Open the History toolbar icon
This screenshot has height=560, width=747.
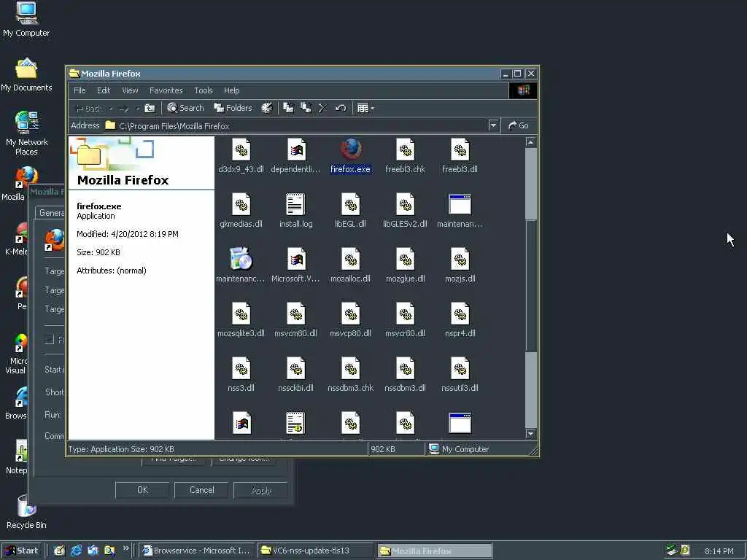pos(267,108)
